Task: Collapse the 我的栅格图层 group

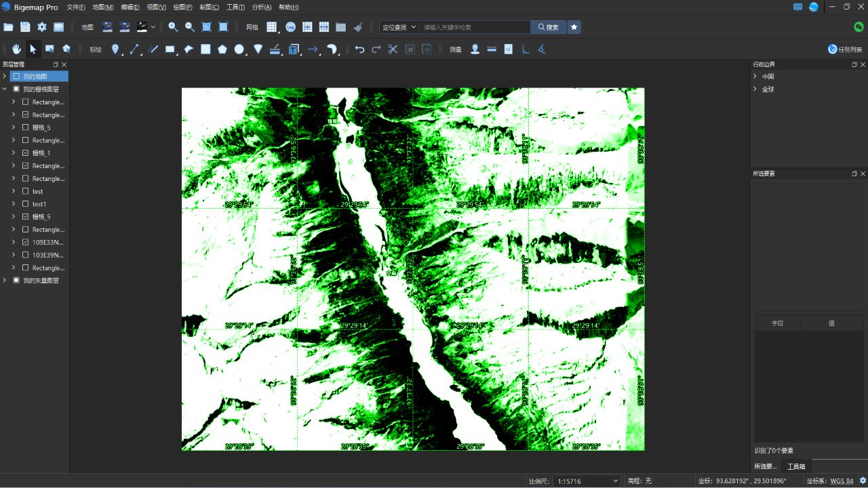Action: (x=5, y=89)
